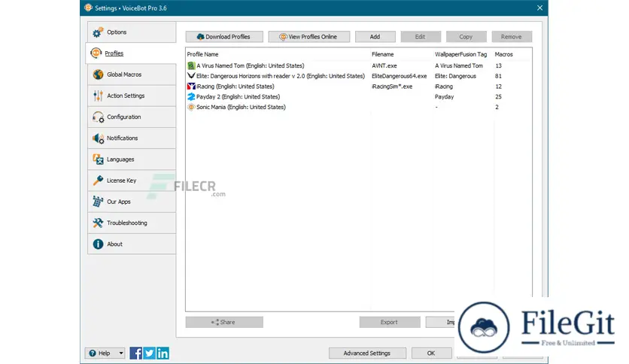
Task: Open the LinkedIn icon
Action: coord(163,353)
